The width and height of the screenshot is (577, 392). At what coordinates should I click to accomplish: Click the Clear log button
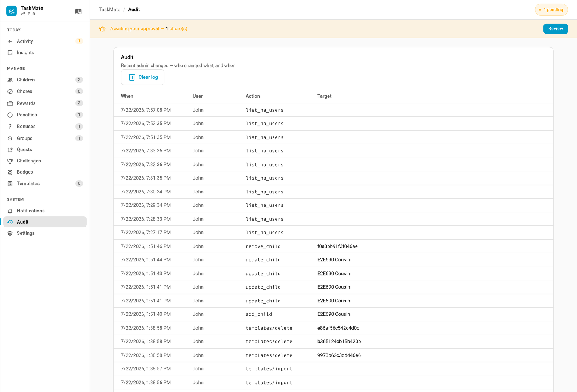(143, 77)
